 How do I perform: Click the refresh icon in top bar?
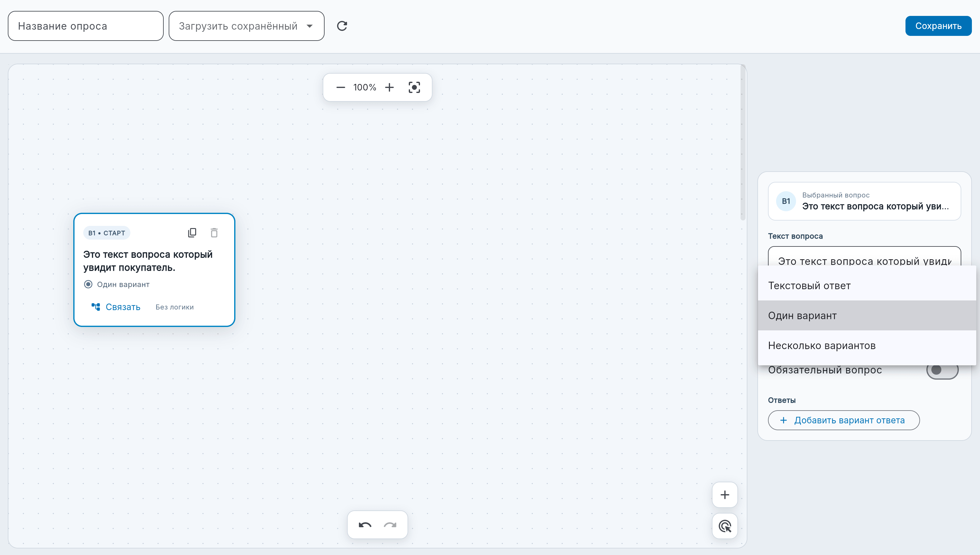click(342, 26)
